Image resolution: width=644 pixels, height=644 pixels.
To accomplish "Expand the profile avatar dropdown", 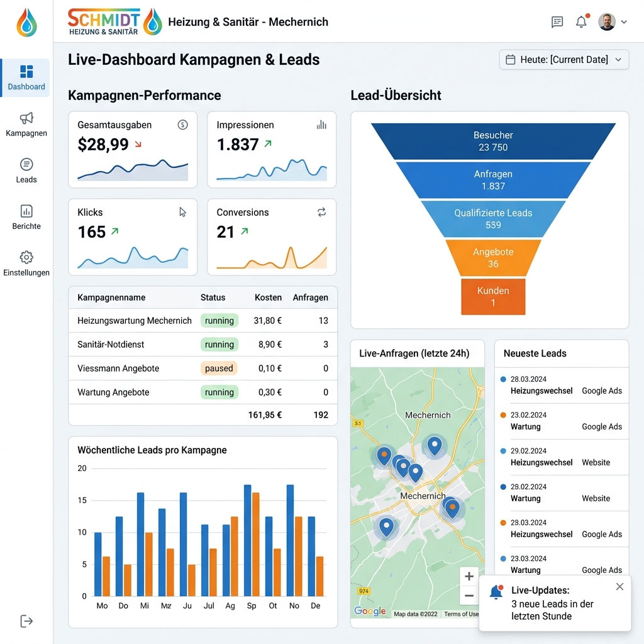I will click(613, 21).
